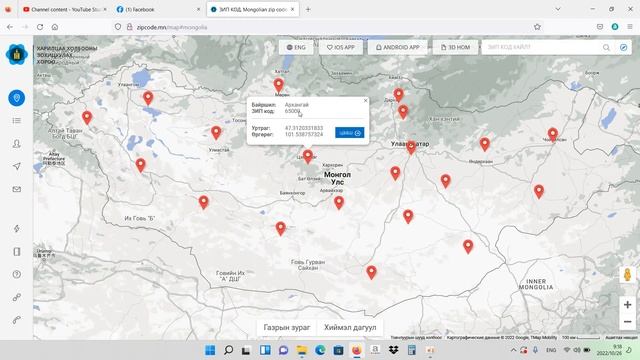Viewport: 640px width, 360px height.
Task: Open the 3D НОМ button
Action: (456, 47)
